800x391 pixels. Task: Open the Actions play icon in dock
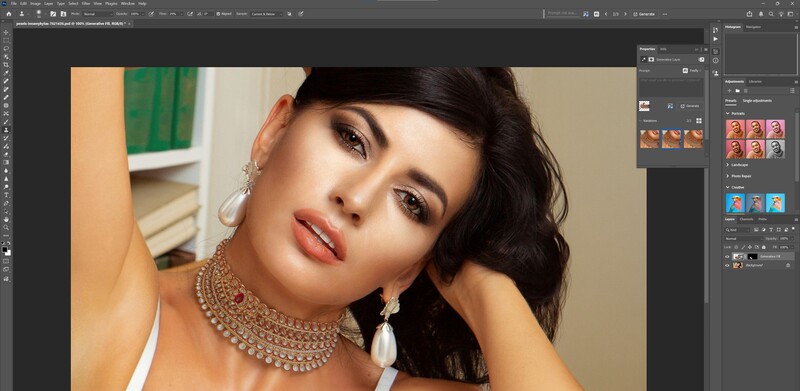tap(715, 39)
